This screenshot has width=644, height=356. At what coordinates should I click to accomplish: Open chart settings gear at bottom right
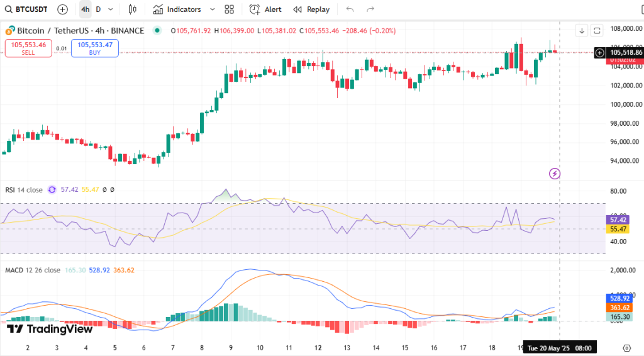click(626, 348)
